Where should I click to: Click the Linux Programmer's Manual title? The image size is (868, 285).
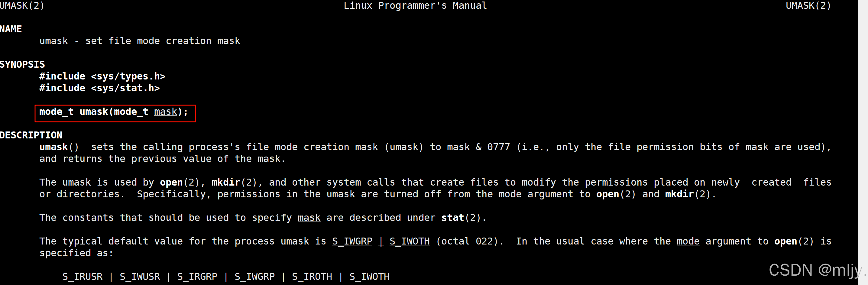[415, 5]
